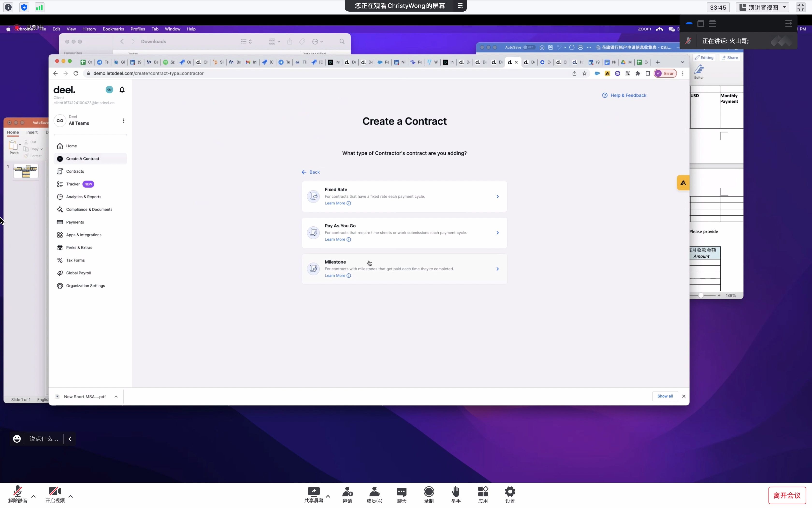This screenshot has width=812, height=508.
Task: Open Create A Contract in sidebar
Action: (90, 159)
